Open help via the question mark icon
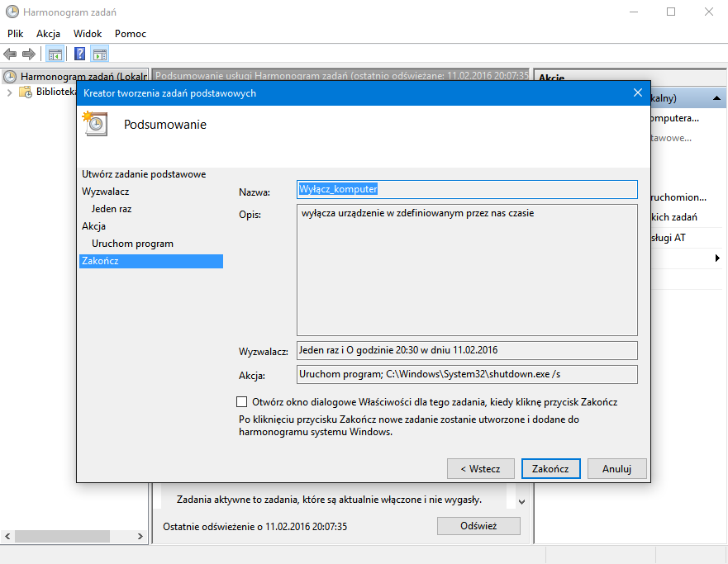Screen dimensions: 728x564 (x=79, y=55)
